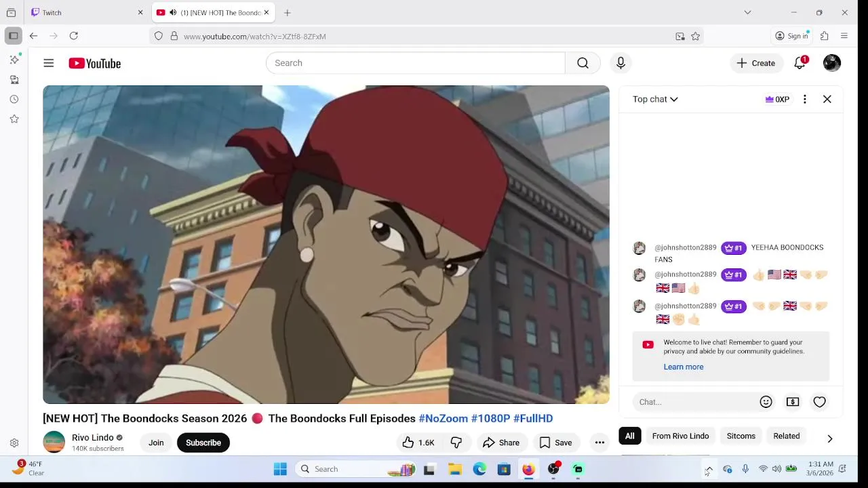Open the list all tabs dropdown
Screen dimensions: 868x488
[x=747, y=12]
